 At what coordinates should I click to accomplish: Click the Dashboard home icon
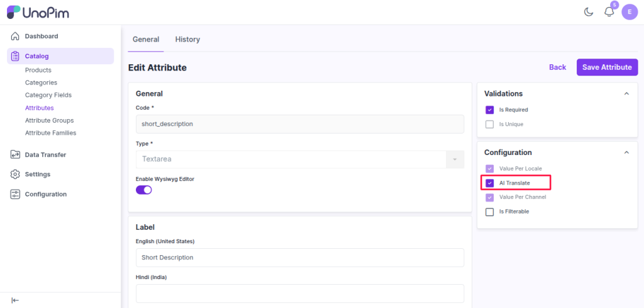click(15, 37)
